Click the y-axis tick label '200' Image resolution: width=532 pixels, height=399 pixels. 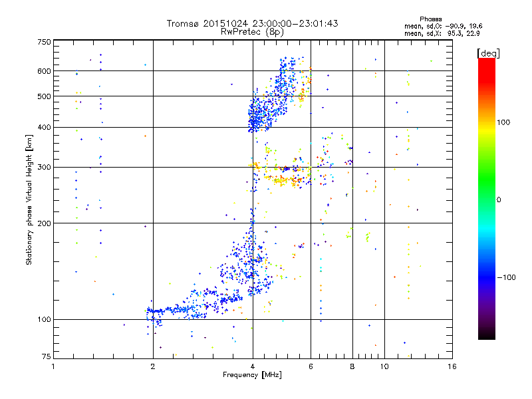pos(44,223)
